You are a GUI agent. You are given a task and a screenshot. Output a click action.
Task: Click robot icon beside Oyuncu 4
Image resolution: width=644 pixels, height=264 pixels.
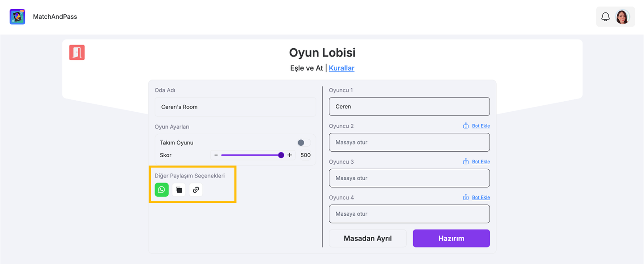[466, 198]
